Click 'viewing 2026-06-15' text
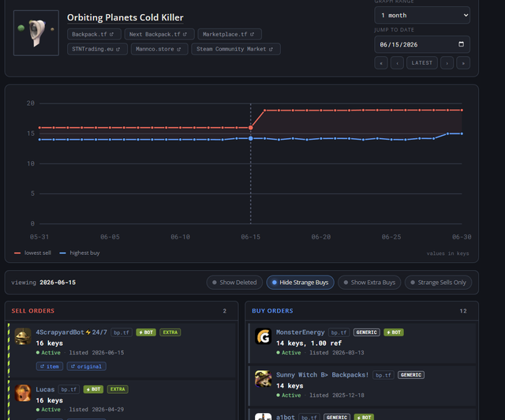This screenshot has width=505, height=420. coord(43,283)
